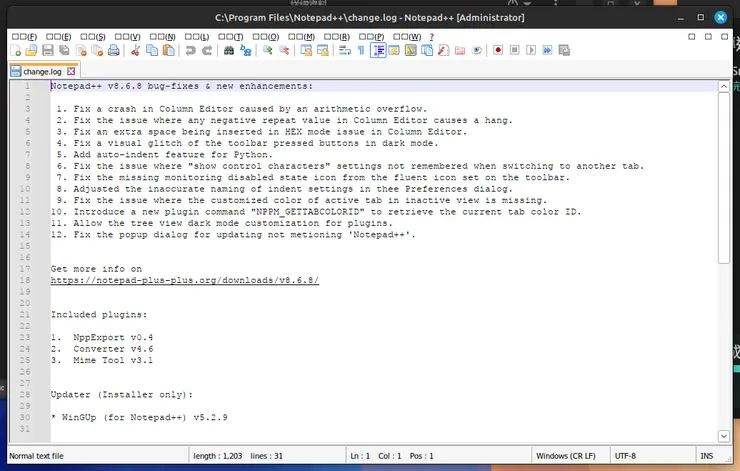The image size is (740, 471).
Task: Toggle the indent guide toolbar icon
Action: click(378, 50)
